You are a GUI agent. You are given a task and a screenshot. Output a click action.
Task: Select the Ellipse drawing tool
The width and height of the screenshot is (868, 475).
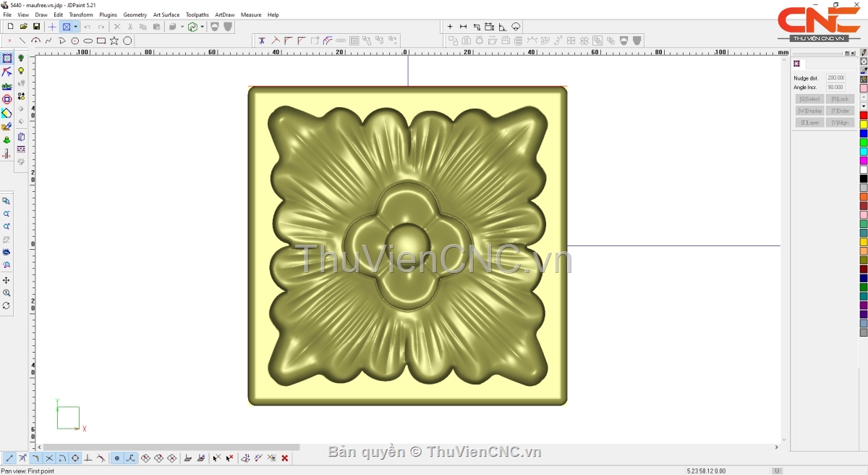point(88,41)
